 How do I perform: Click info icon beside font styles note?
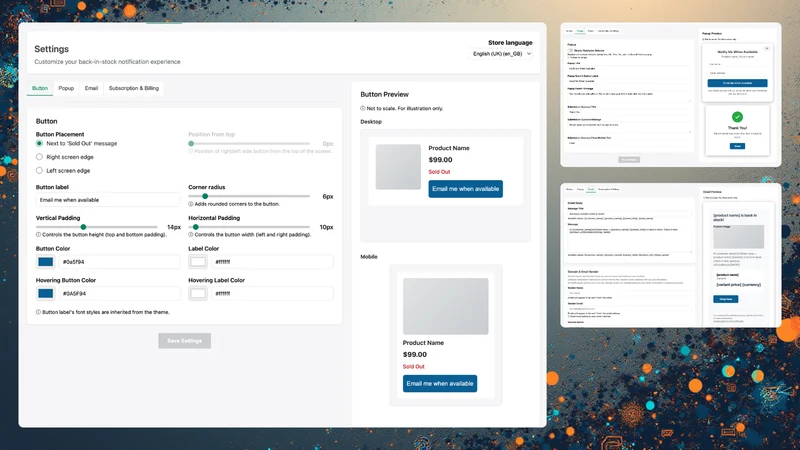click(38, 312)
